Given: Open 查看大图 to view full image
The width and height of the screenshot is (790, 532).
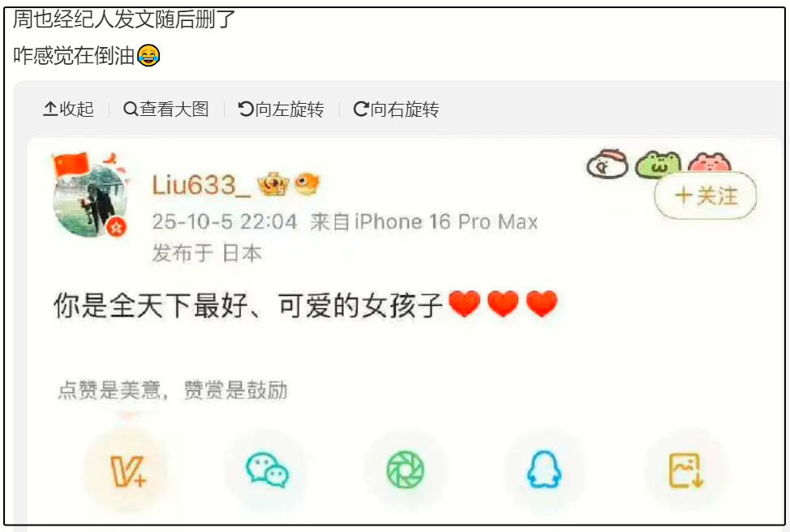Looking at the screenshot, I should pos(166,109).
